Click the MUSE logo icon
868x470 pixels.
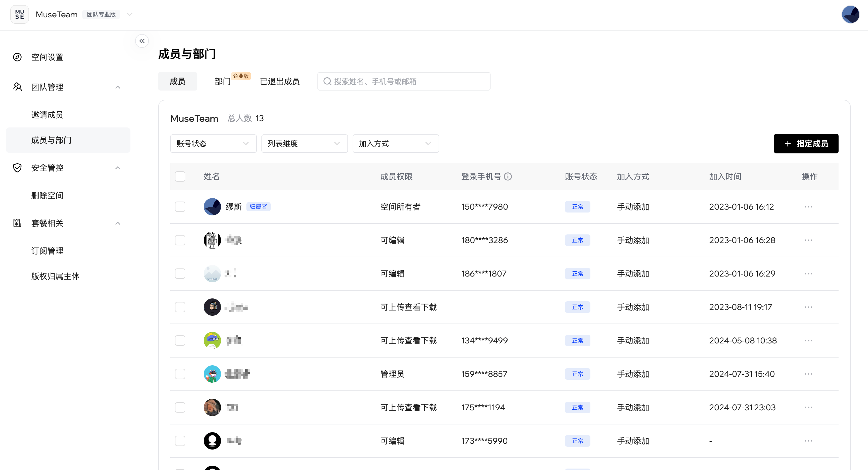pos(20,14)
